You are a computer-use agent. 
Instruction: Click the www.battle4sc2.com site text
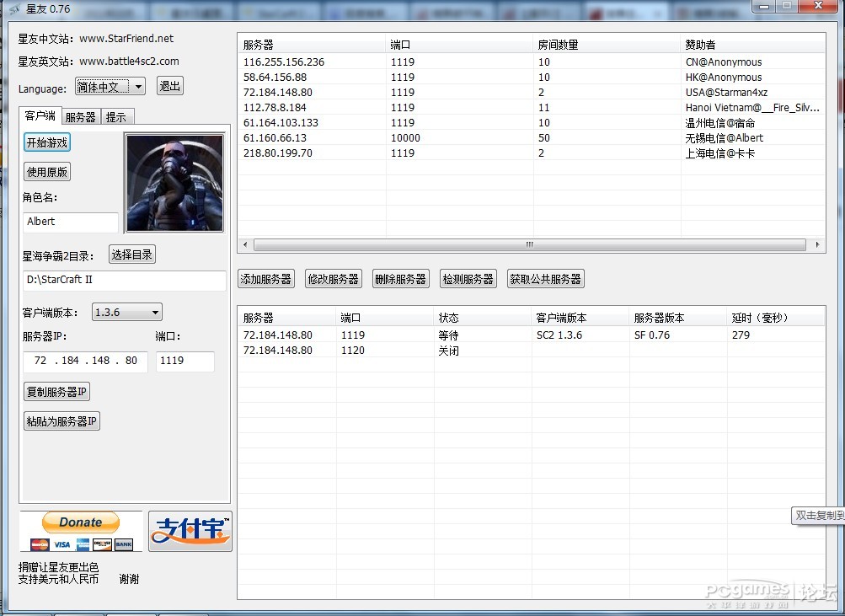pyautogui.click(x=130, y=62)
